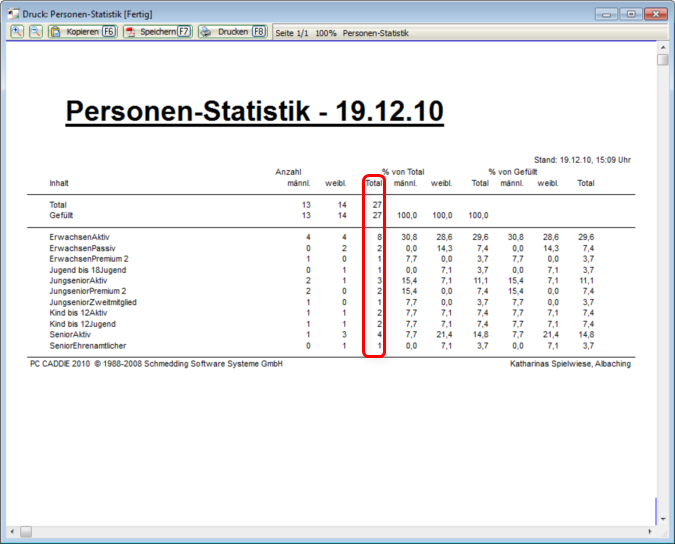This screenshot has height=544, width=675.
Task: Click the vertical scrollbar thumb
Action: (x=663, y=59)
